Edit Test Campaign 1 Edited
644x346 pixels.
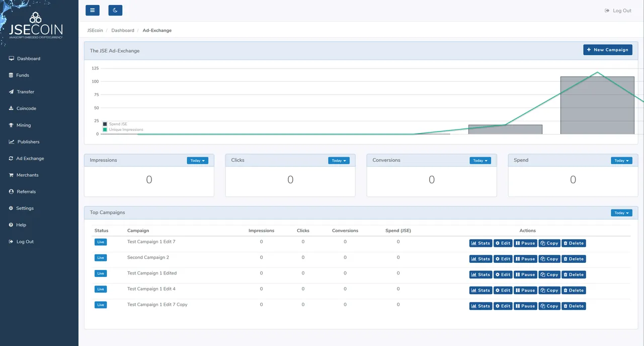click(x=503, y=274)
